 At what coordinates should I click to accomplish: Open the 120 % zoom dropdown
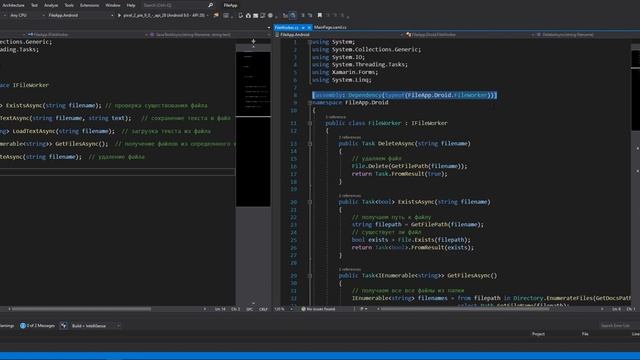click(x=283, y=309)
